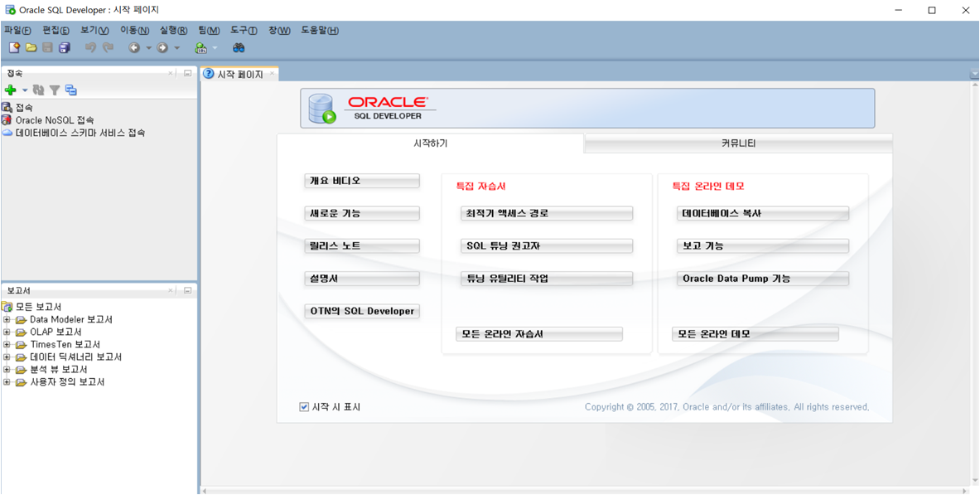This screenshot has height=495, width=980.
Task: Click the 모든 보고서 root folder icon
Action: tap(7, 307)
